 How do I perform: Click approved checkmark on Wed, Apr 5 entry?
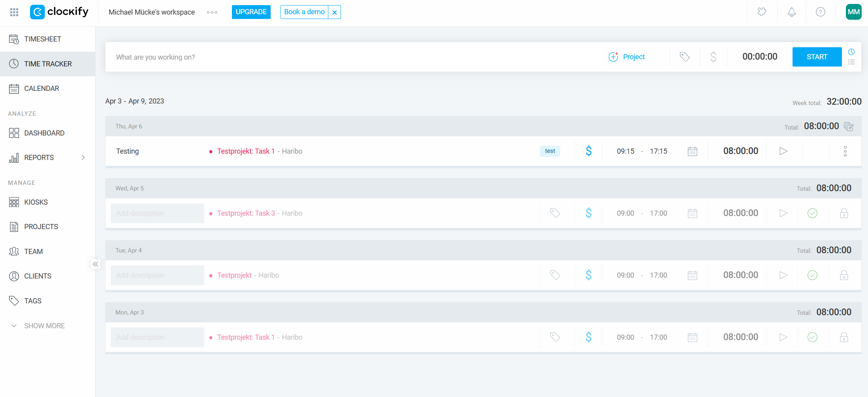812,213
